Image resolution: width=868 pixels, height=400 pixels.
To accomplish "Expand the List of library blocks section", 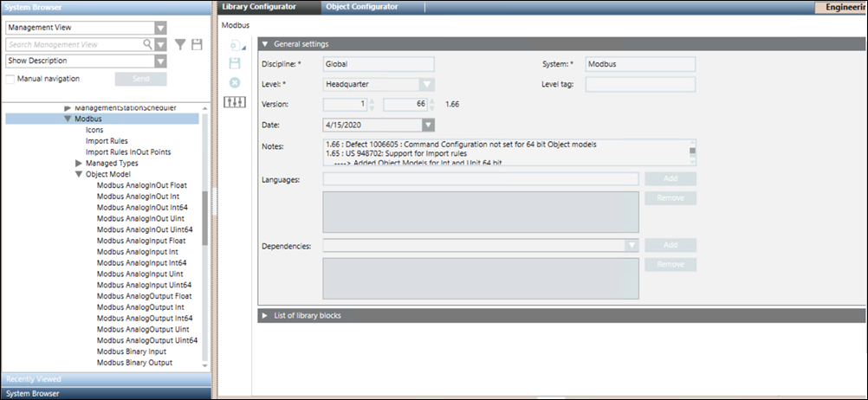I will point(265,316).
